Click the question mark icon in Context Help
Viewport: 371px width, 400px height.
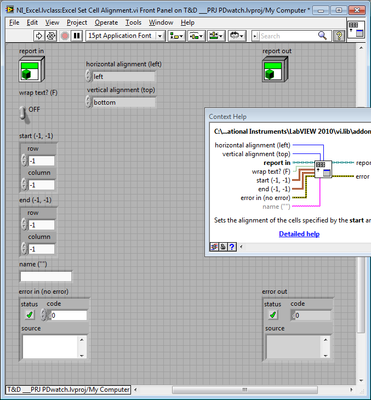coord(232,247)
